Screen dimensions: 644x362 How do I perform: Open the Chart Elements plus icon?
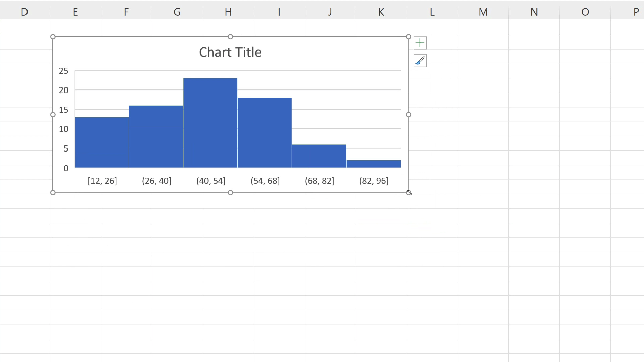coord(420,43)
